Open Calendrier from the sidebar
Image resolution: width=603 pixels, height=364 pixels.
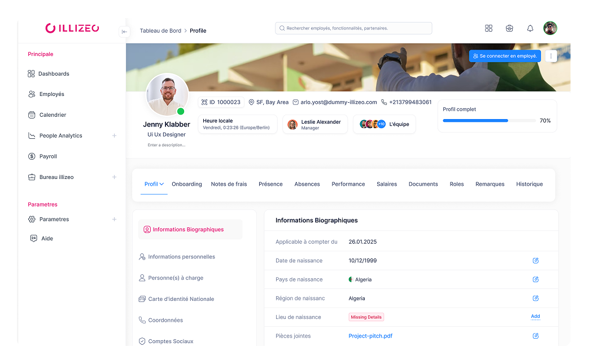pos(53,115)
